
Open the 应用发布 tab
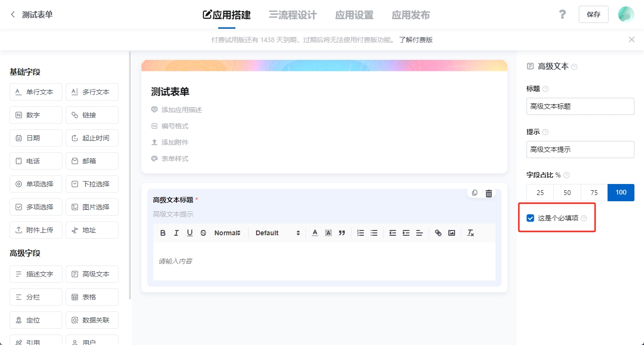point(410,14)
